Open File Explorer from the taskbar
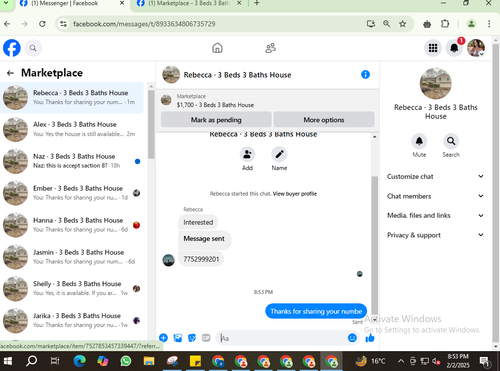The image size is (500, 371). click(x=149, y=361)
